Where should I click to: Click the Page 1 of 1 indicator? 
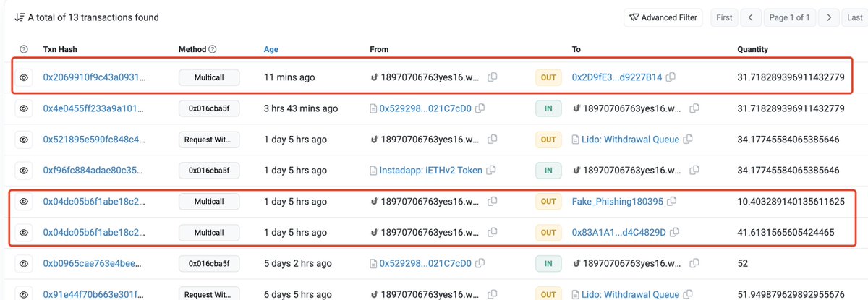tap(790, 17)
